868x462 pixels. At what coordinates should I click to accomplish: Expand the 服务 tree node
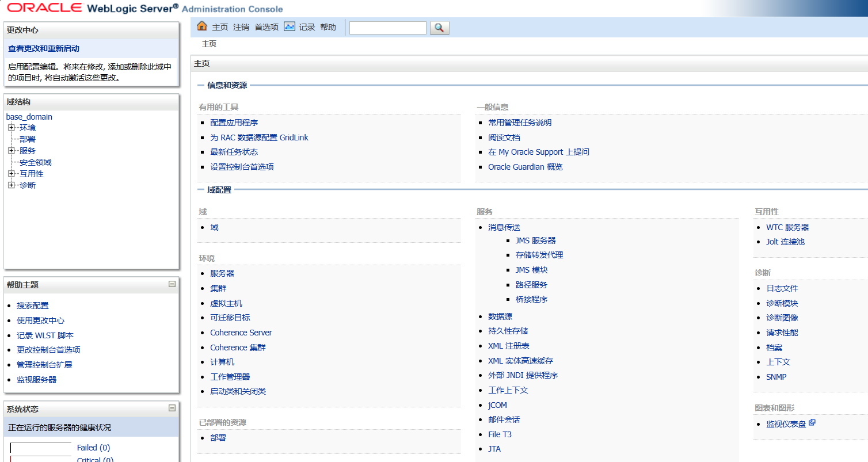(11, 151)
